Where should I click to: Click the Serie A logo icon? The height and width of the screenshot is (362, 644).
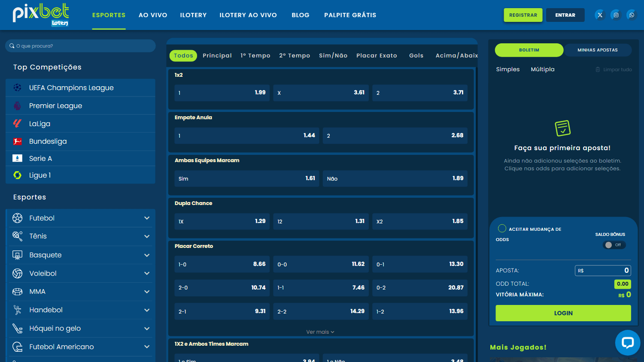click(17, 158)
